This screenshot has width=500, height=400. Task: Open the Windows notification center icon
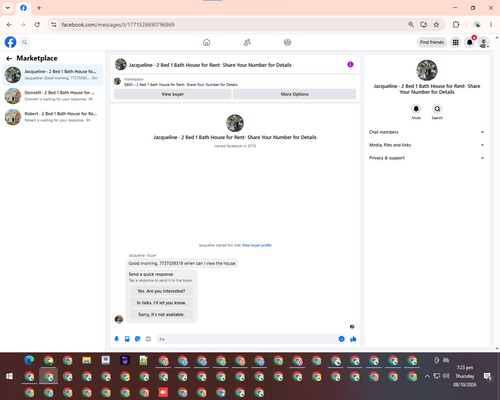click(x=488, y=376)
